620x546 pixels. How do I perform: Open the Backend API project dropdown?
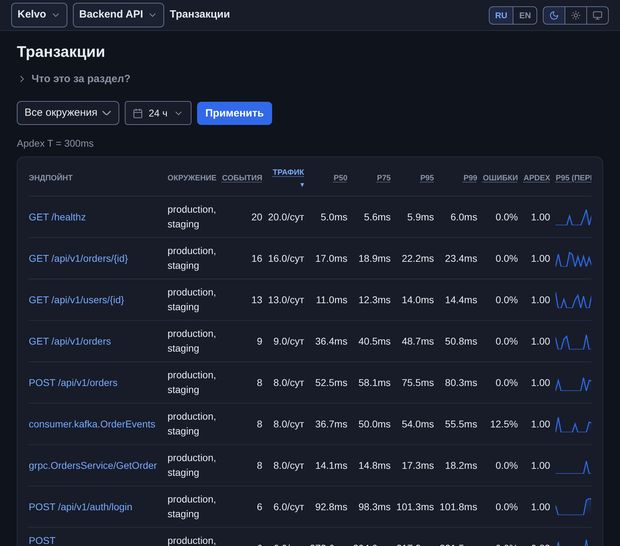(118, 15)
